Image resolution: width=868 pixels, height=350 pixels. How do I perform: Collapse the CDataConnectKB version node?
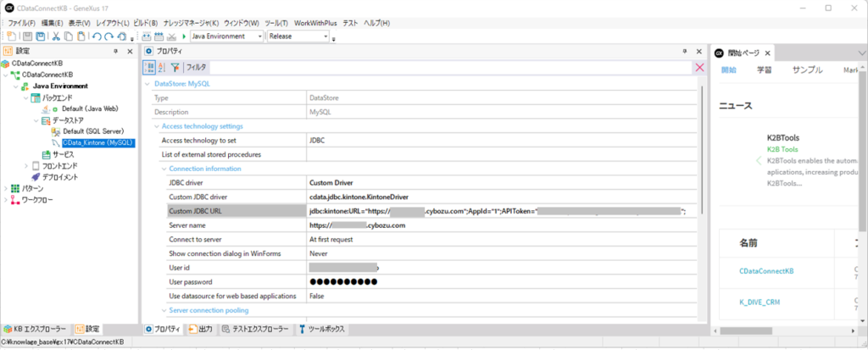pos(6,75)
